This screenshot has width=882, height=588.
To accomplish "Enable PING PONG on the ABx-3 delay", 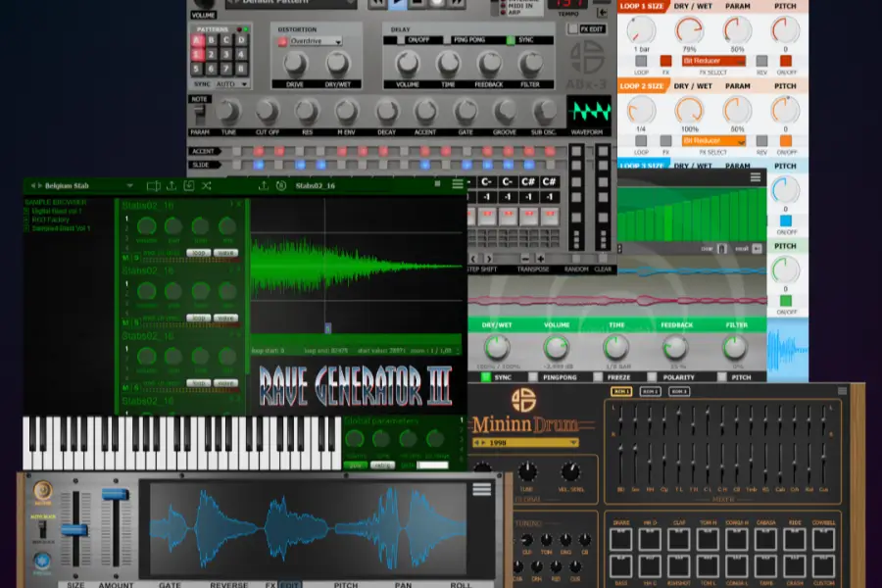I will click(447, 40).
